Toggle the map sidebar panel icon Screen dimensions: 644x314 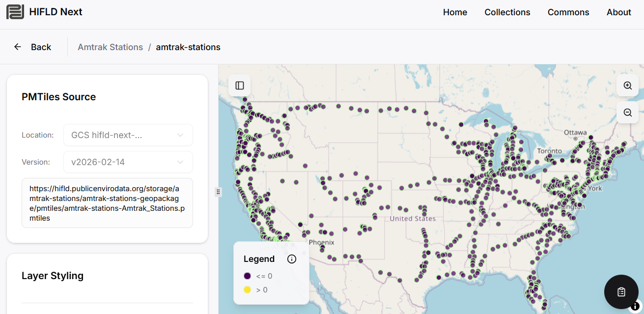click(240, 86)
